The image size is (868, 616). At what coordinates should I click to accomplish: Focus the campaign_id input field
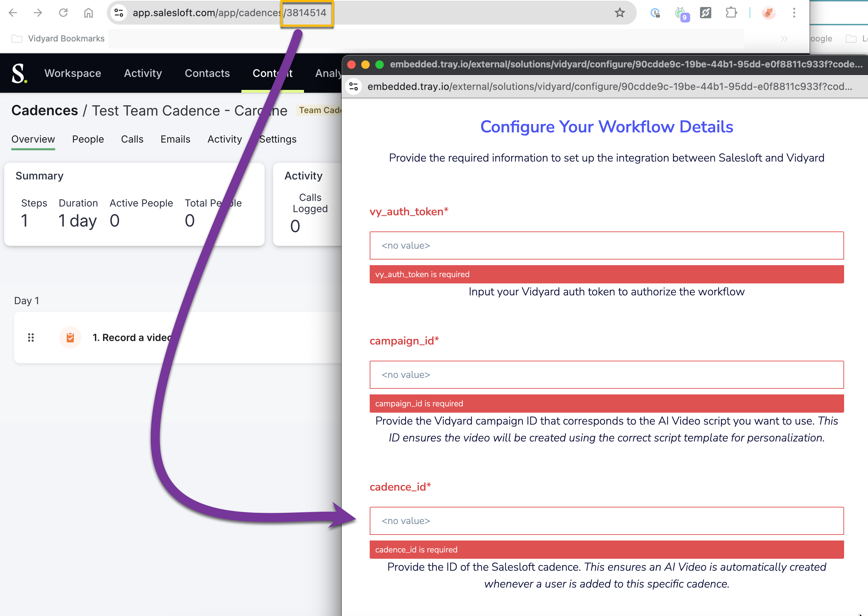[x=607, y=375]
